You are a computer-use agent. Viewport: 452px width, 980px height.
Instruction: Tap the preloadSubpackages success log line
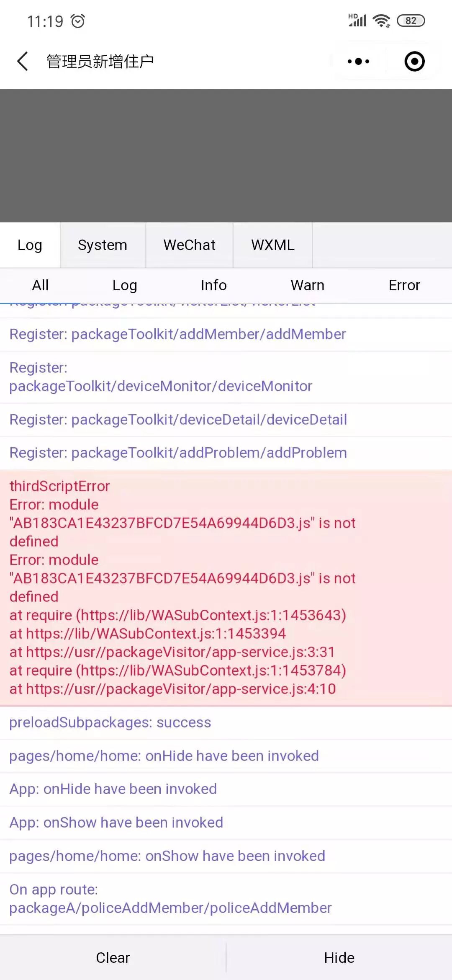point(110,722)
